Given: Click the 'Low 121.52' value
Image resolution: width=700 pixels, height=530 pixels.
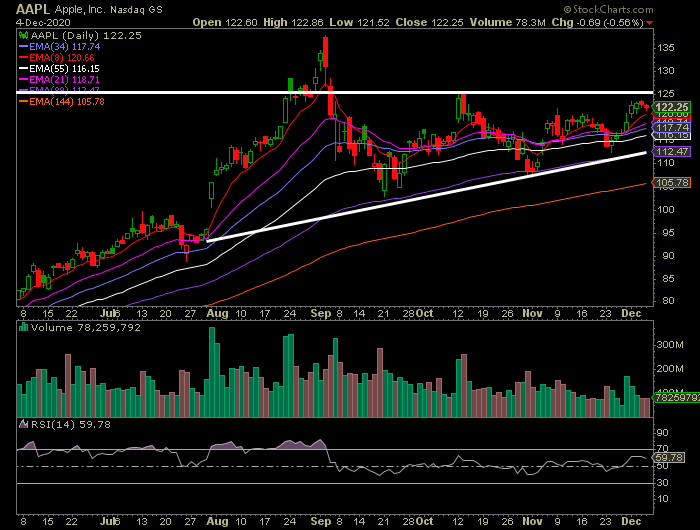Looking at the screenshot, I should [359, 22].
